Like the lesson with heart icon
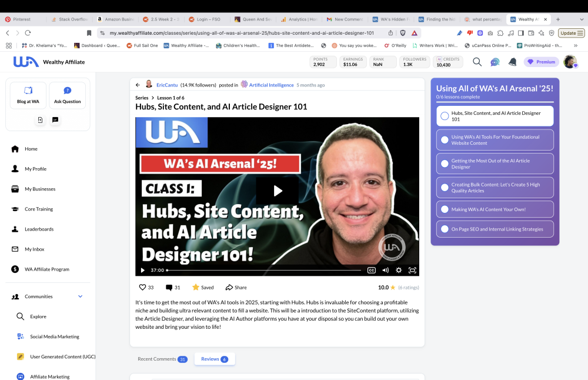Viewport: 588px width, 380px height. [x=142, y=287]
